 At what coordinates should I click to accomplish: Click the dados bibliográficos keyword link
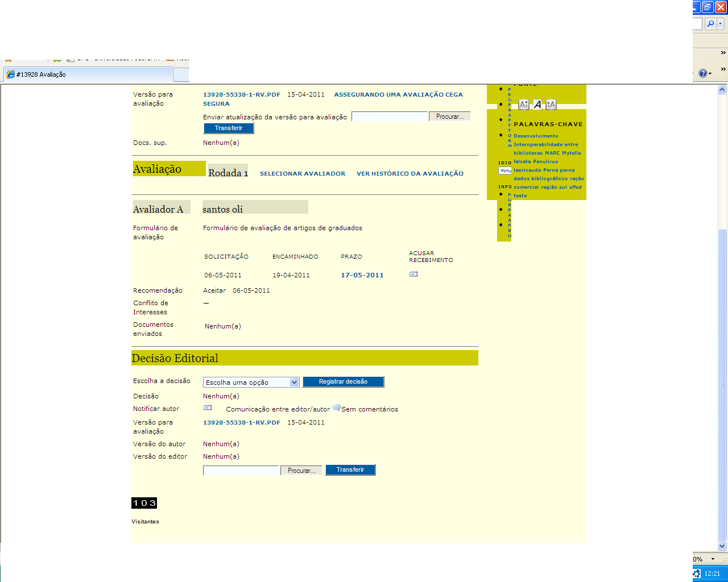pos(540,178)
